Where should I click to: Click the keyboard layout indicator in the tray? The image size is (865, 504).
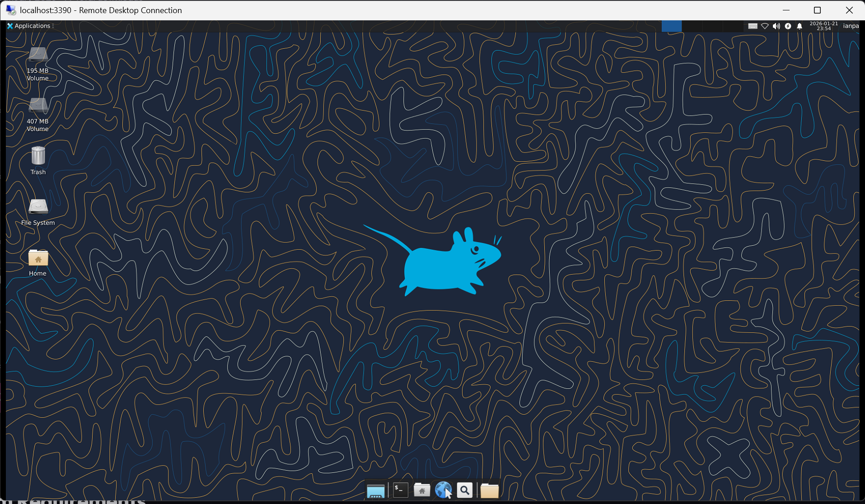(x=753, y=26)
